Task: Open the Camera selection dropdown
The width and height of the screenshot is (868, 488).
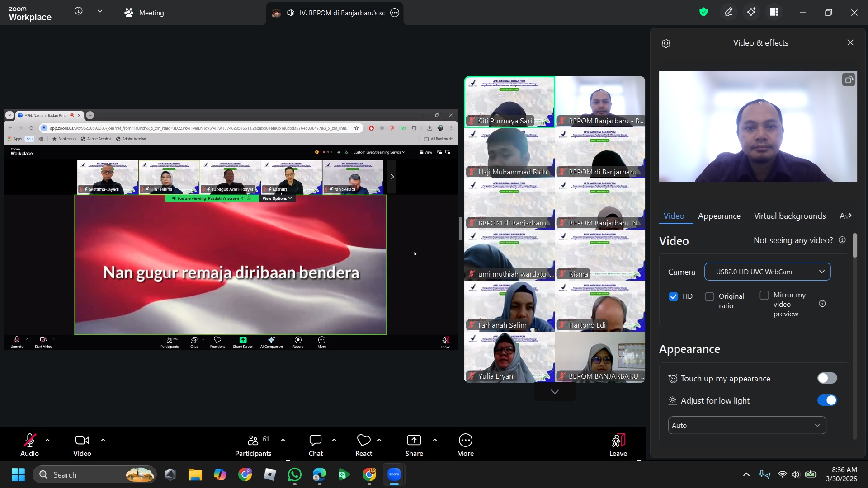Action: 767,272
